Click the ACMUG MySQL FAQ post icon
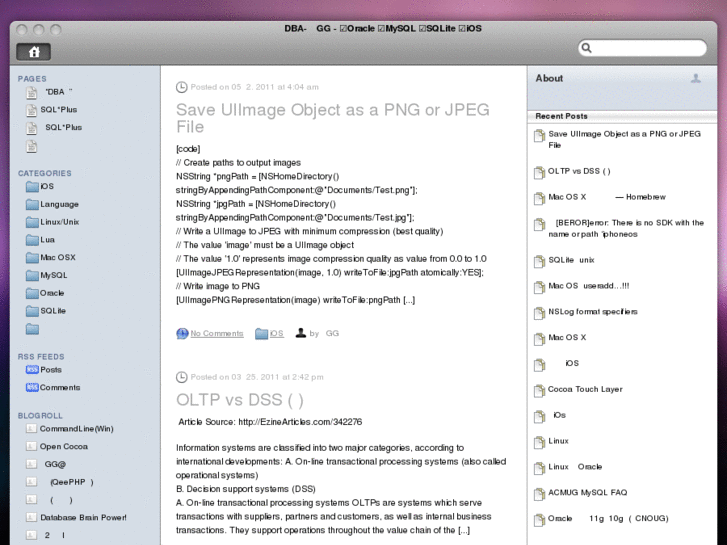 click(539, 493)
